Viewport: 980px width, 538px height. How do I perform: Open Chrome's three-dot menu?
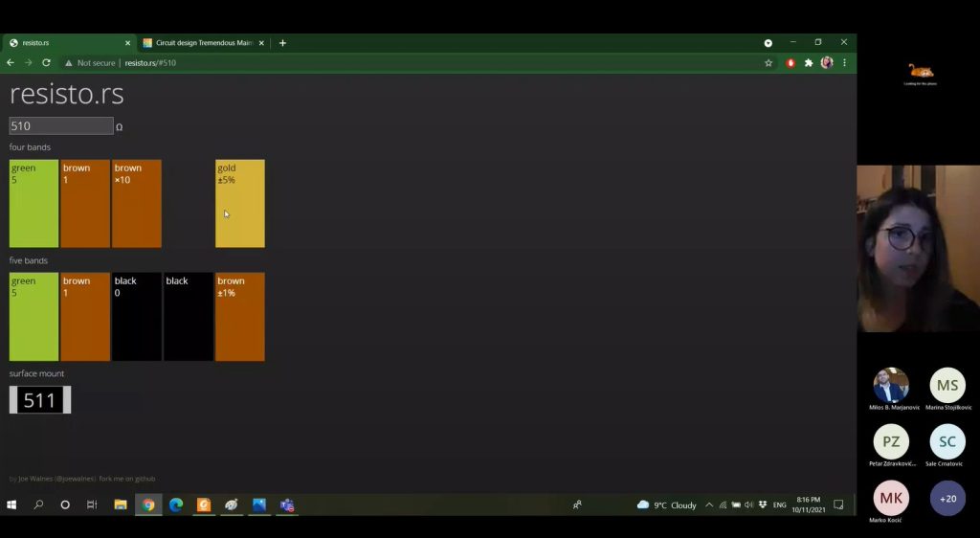[844, 62]
